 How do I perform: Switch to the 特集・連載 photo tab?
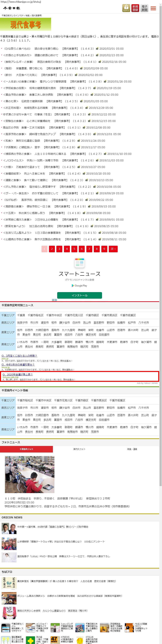coord(132,449)
